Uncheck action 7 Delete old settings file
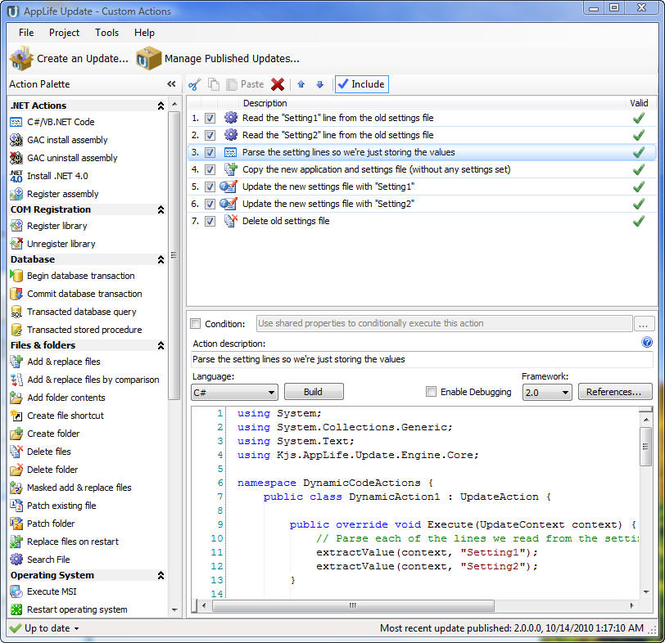 (x=210, y=221)
